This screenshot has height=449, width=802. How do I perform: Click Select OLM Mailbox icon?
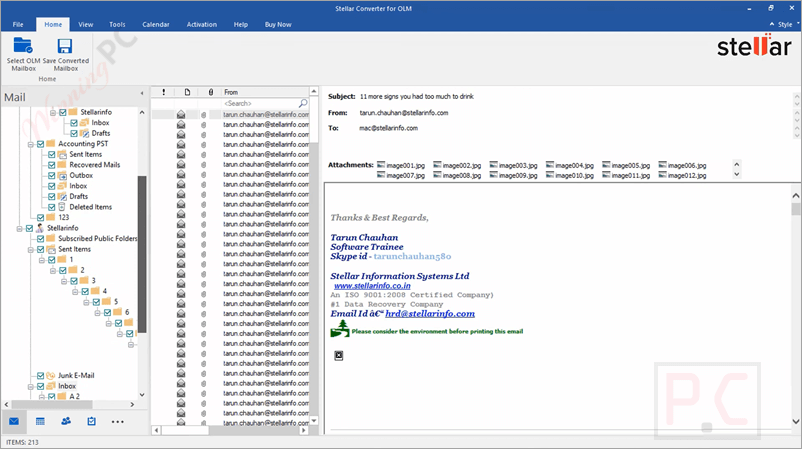click(23, 46)
